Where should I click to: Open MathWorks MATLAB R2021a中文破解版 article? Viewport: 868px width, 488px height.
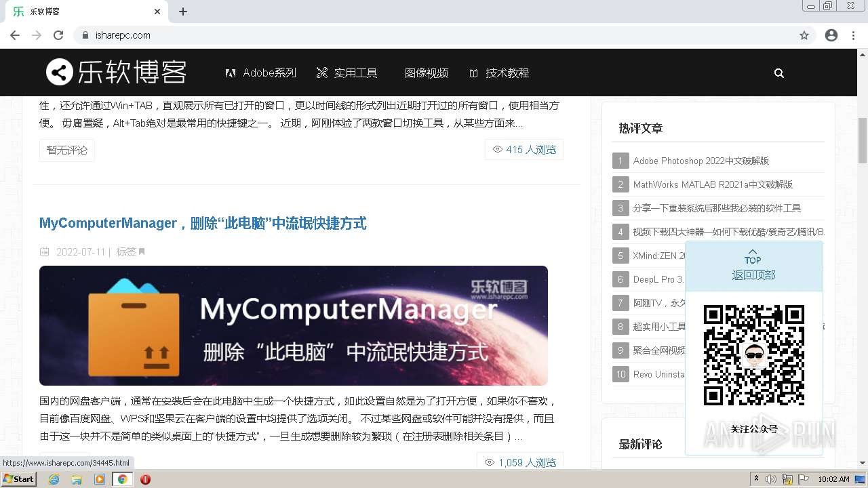[713, 184]
